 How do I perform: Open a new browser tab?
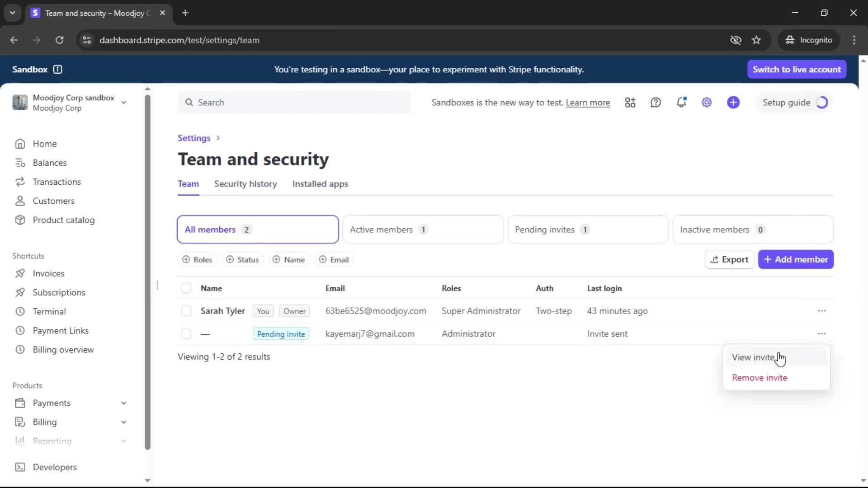(x=185, y=13)
